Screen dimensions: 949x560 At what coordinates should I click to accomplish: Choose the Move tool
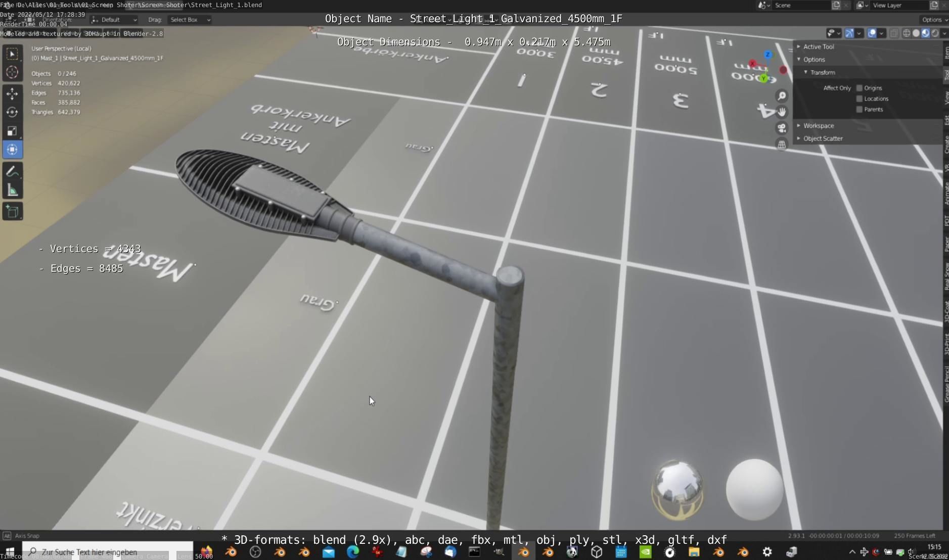pos(12,94)
